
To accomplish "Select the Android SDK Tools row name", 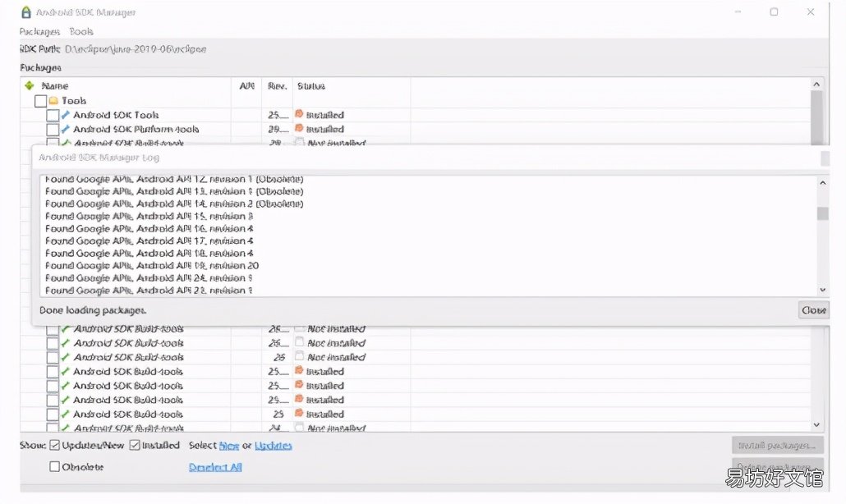I will click(116, 115).
